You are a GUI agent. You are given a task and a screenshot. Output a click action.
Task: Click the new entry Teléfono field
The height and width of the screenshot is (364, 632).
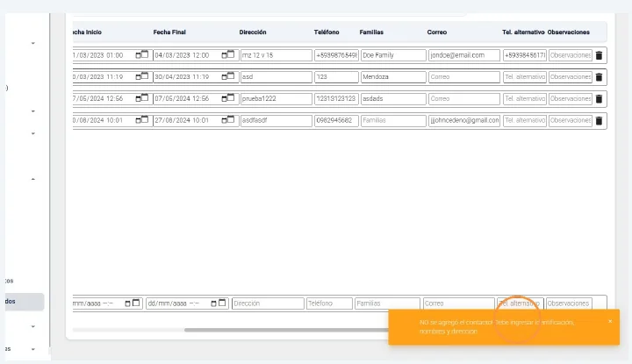pos(329,303)
